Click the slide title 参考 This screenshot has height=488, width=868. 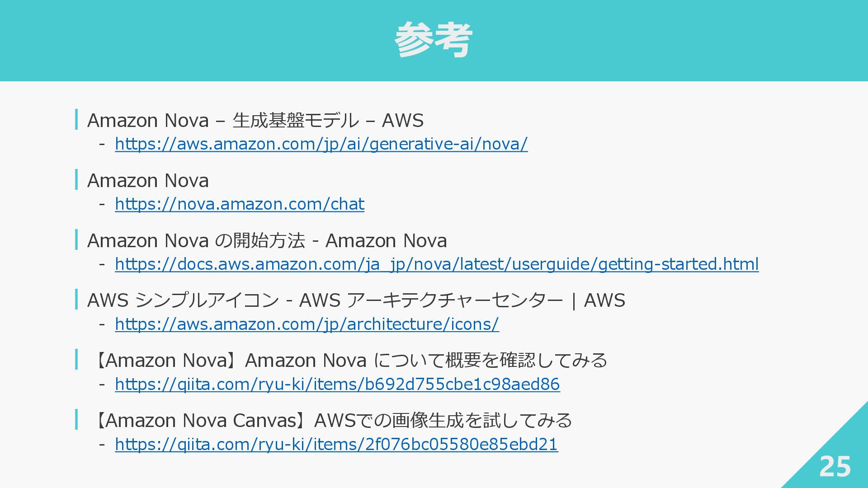pos(434,40)
